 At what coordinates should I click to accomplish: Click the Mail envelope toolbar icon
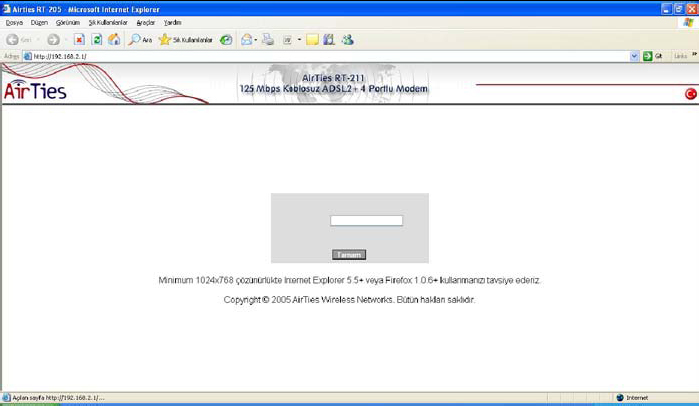tap(247, 40)
